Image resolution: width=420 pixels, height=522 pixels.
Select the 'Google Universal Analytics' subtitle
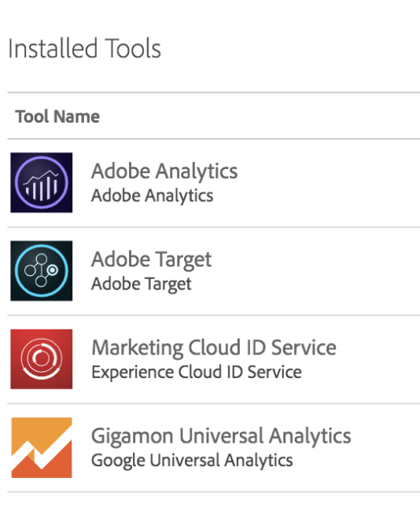tap(192, 461)
